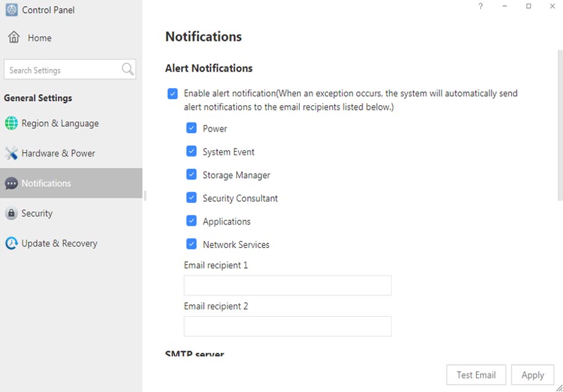
Task: Click the Home house icon
Action: click(x=13, y=37)
